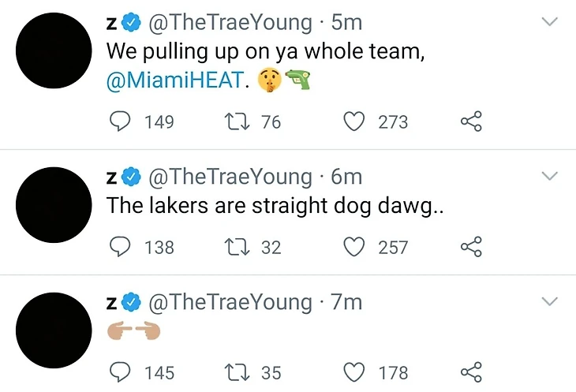Retweet the Miami Heat tweet

click(x=236, y=121)
